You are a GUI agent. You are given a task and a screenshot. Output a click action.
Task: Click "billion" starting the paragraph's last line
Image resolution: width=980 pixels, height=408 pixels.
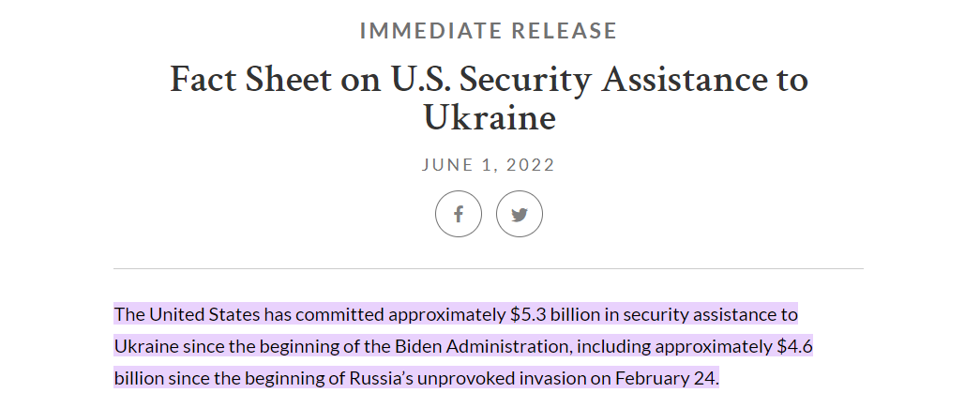pyautogui.click(x=140, y=379)
